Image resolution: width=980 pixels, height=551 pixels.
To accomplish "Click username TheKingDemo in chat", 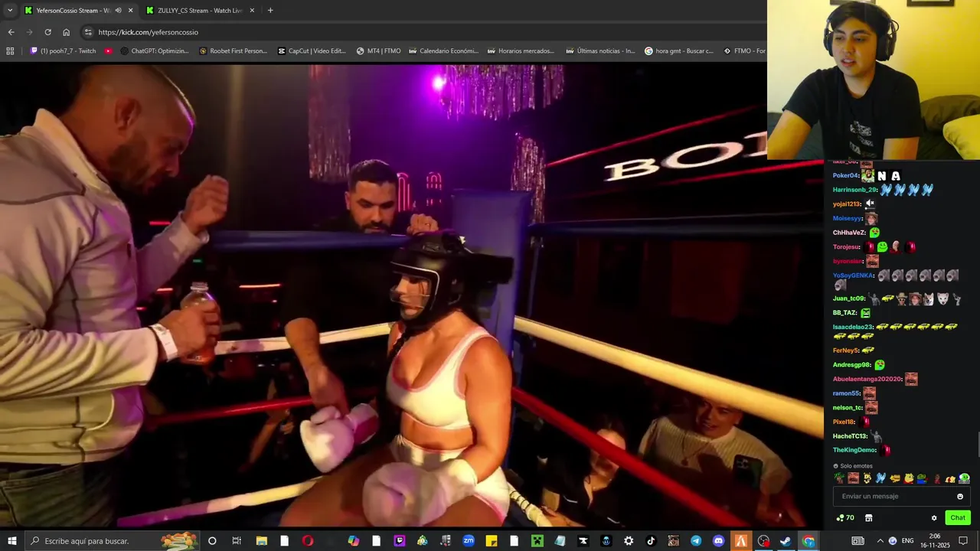I will click(854, 450).
